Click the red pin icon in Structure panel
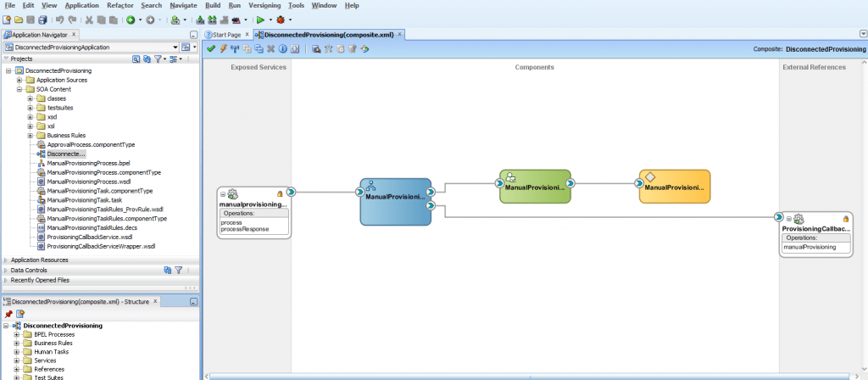This screenshot has height=380, width=868. [8, 314]
